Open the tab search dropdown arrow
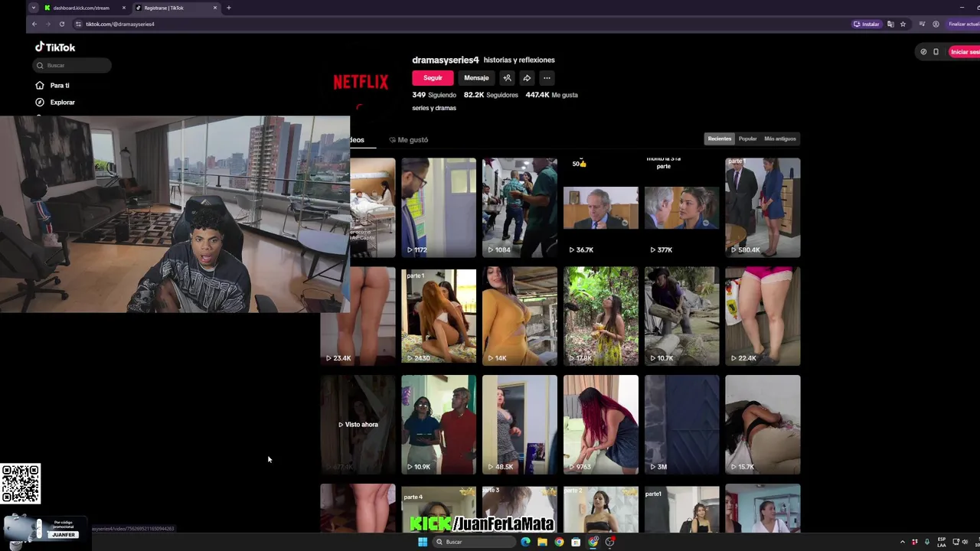The width and height of the screenshot is (980, 551). [33, 8]
